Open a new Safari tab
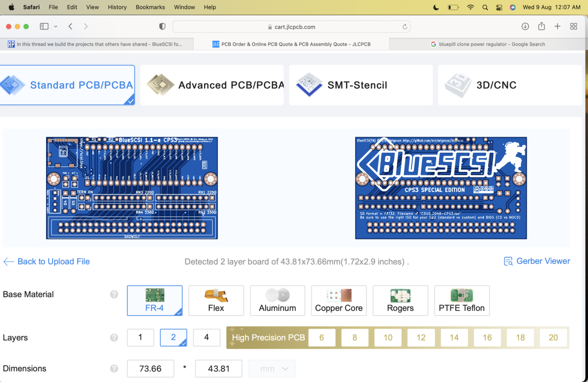 [x=557, y=26]
